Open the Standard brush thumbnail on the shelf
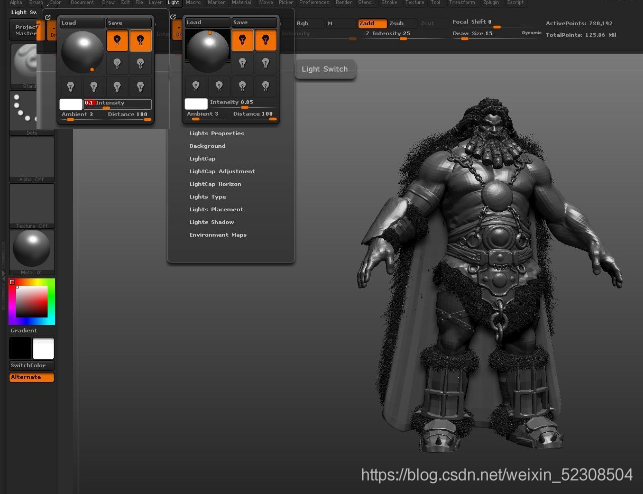 pyautogui.click(x=25, y=66)
